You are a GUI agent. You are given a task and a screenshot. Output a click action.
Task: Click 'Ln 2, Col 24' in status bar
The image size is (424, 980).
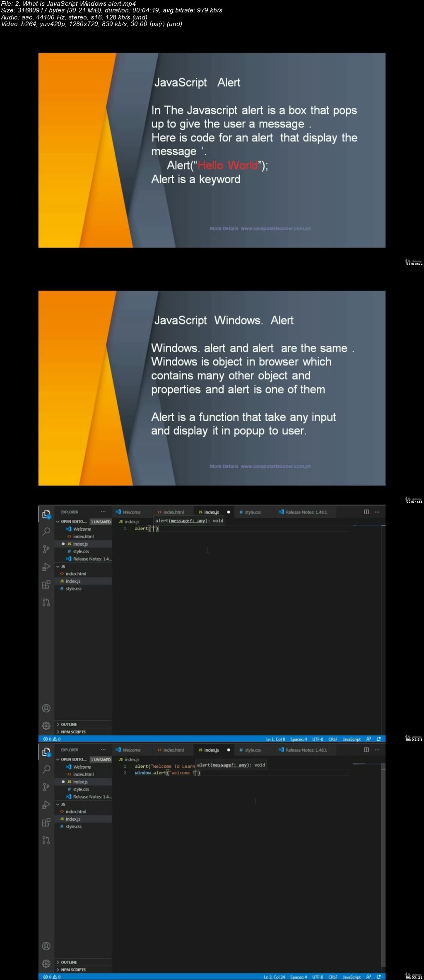click(274, 977)
